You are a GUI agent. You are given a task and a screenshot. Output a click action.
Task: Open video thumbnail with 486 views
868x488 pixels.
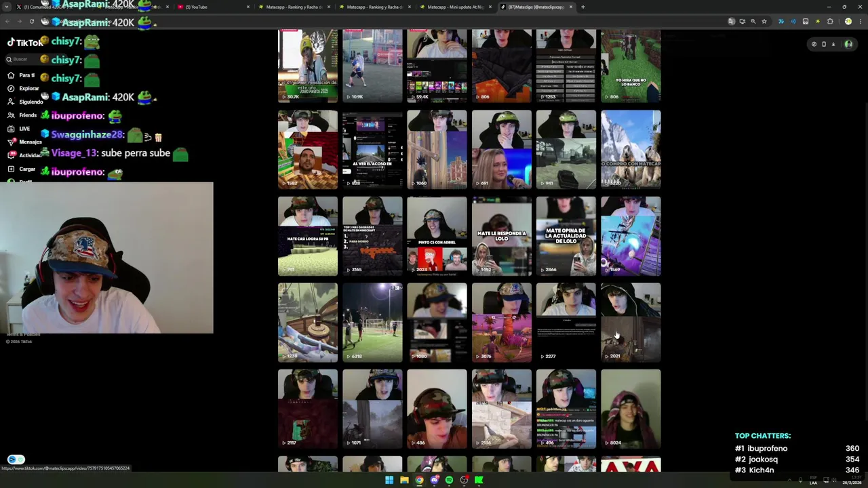click(437, 409)
